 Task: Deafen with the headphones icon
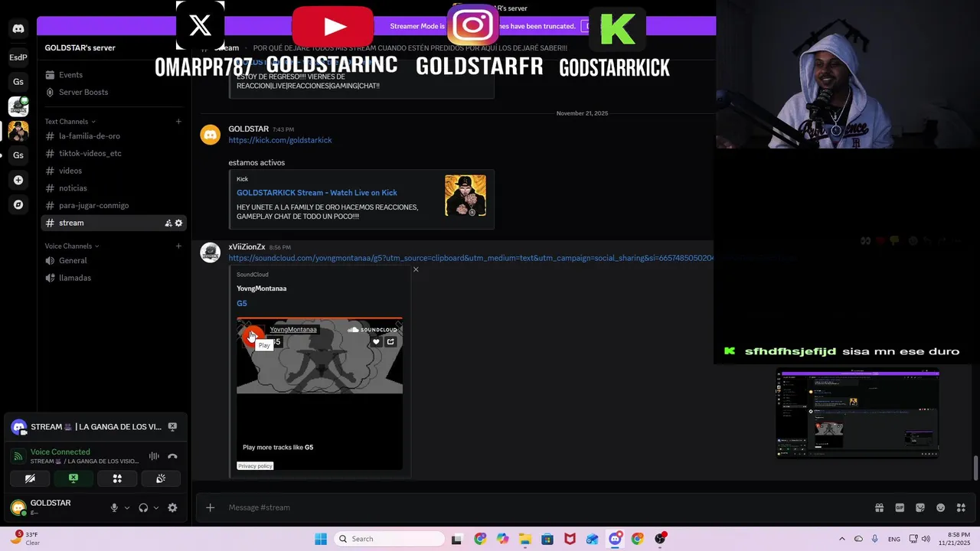point(143,507)
